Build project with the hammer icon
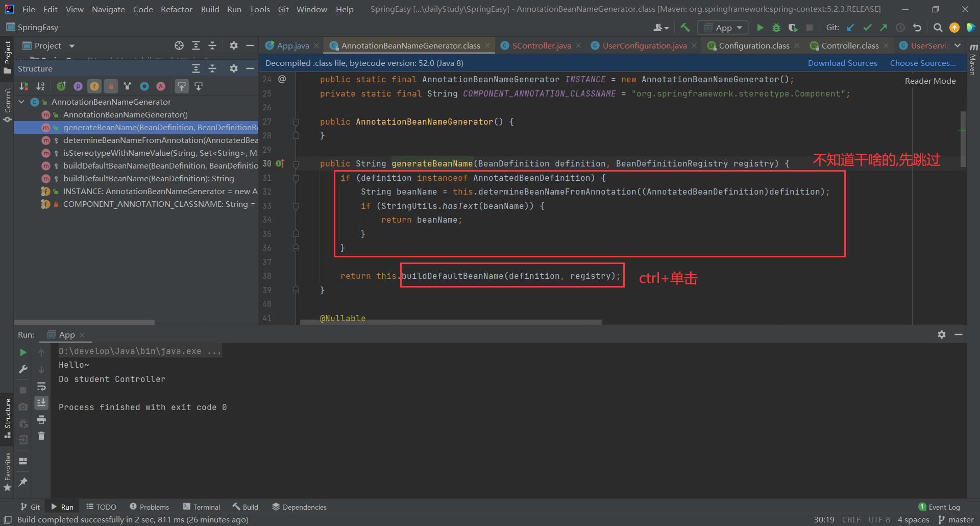The height and width of the screenshot is (526, 980). (x=685, y=28)
